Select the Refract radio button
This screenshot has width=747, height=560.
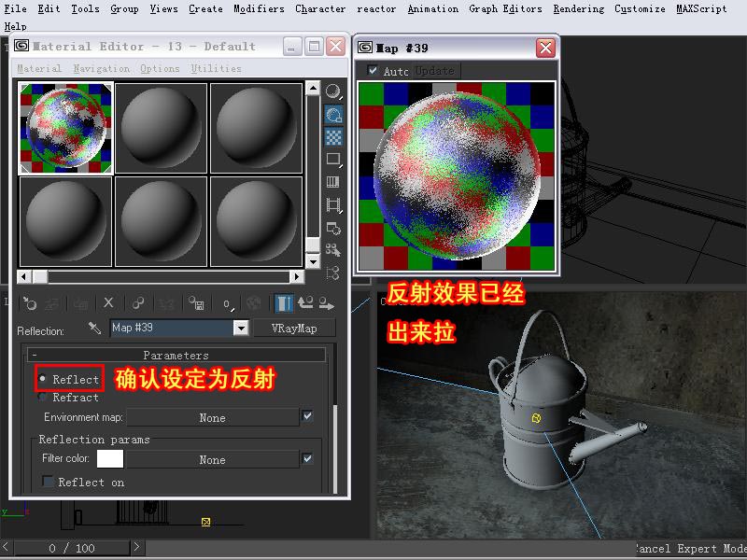(43, 398)
